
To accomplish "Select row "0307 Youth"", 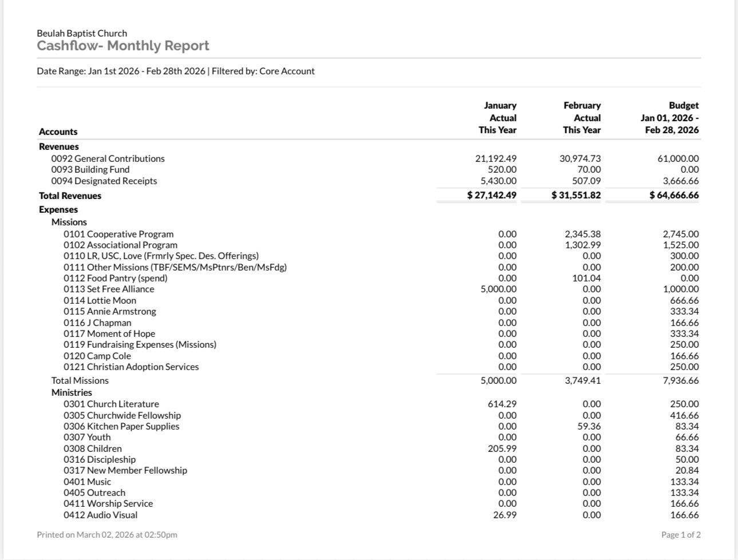I will click(x=369, y=437).
